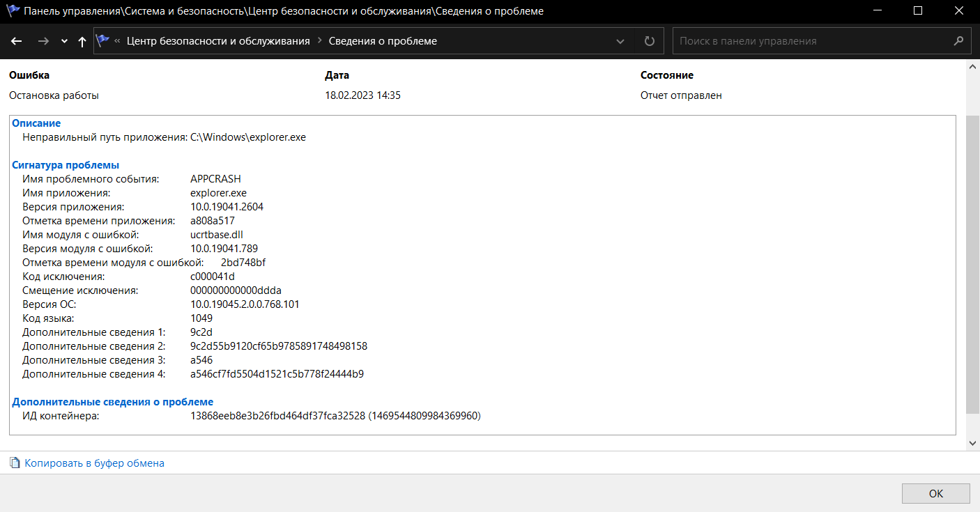This screenshot has height=512, width=980.
Task: Expand the address bar history chevron
Action: (x=620, y=41)
